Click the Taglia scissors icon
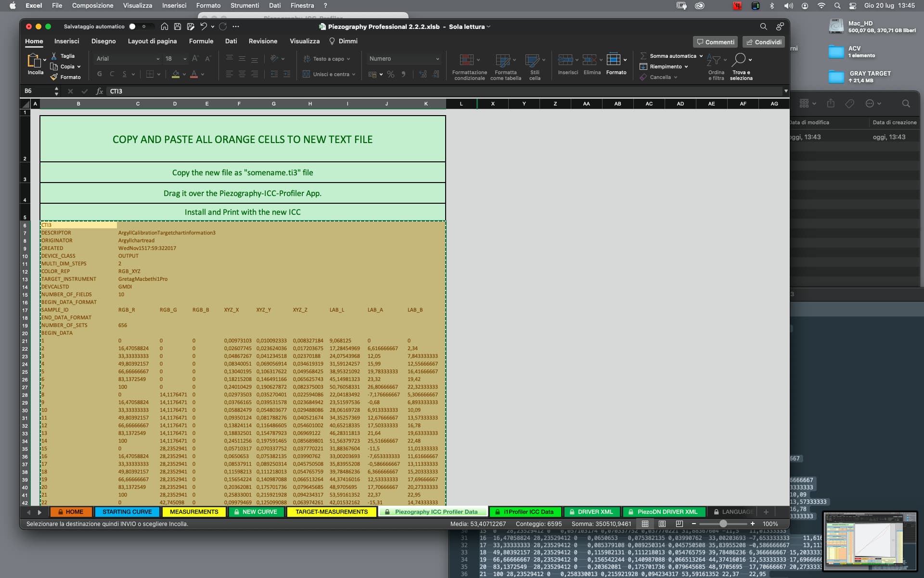This screenshot has width=924, height=578. tap(54, 56)
